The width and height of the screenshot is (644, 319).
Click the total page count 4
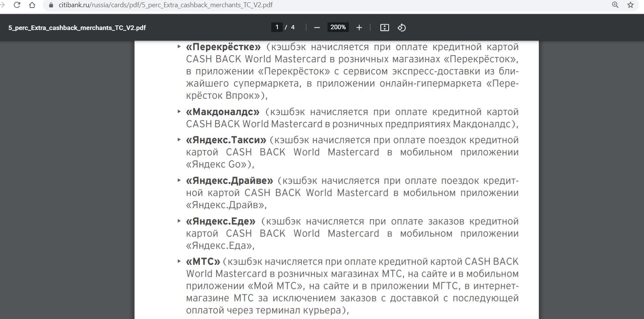point(293,27)
